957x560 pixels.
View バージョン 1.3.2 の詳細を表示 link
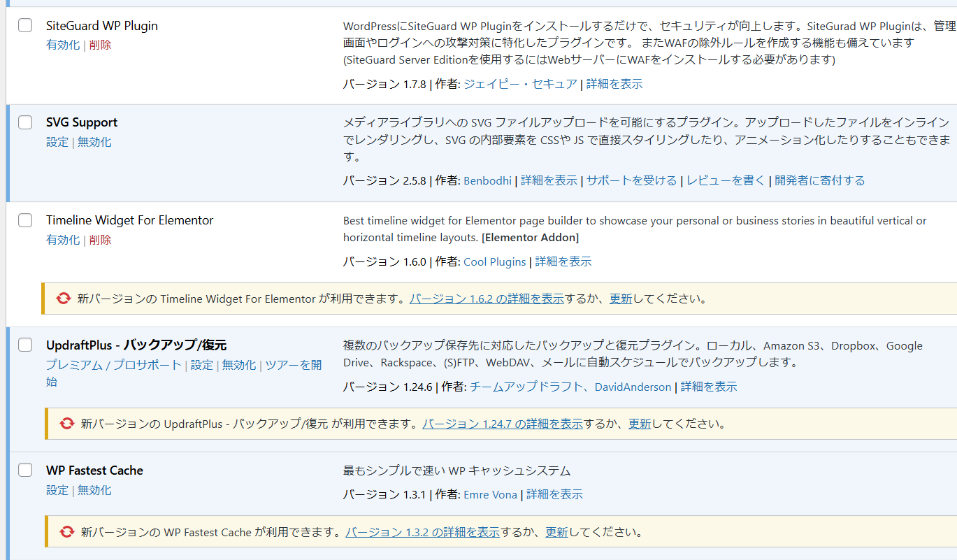(423, 532)
